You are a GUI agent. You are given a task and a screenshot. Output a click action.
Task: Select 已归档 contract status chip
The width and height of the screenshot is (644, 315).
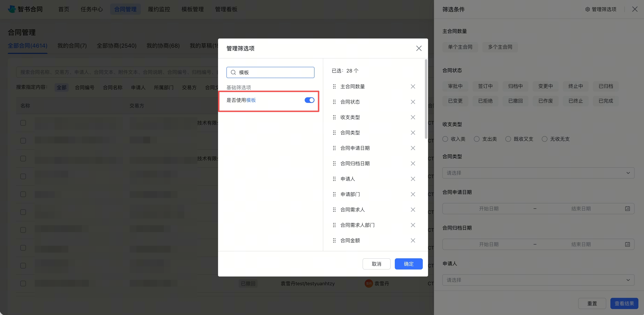[x=606, y=86]
